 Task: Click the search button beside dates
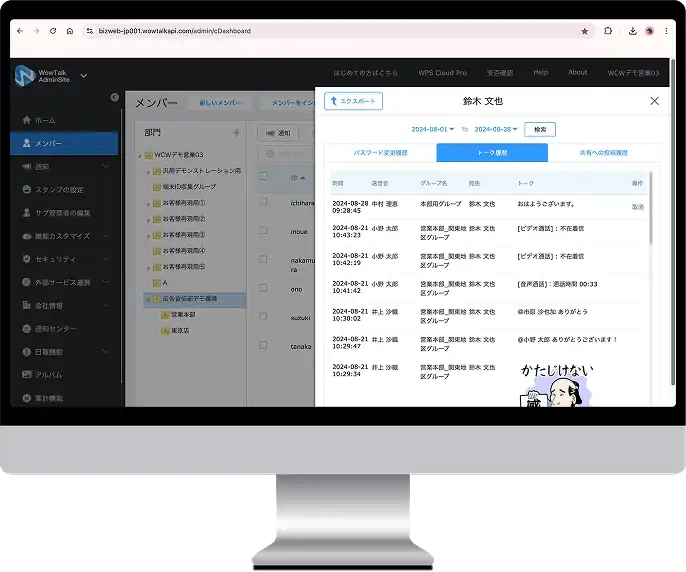click(540, 130)
